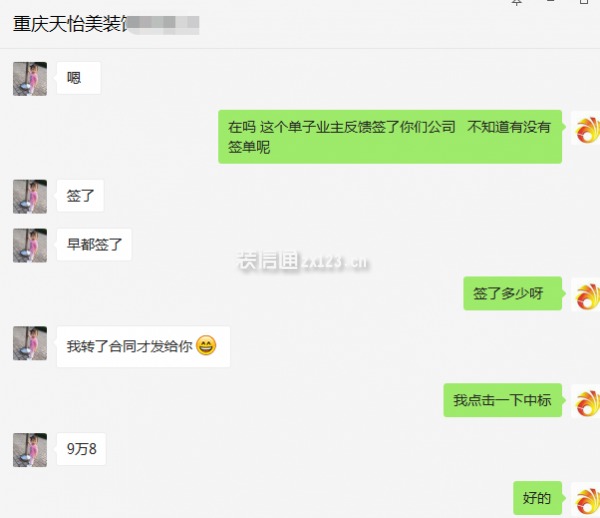Click the flame logo avatar beside 好的
This screenshot has width=600, height=518.
click(x=585, y=499)
